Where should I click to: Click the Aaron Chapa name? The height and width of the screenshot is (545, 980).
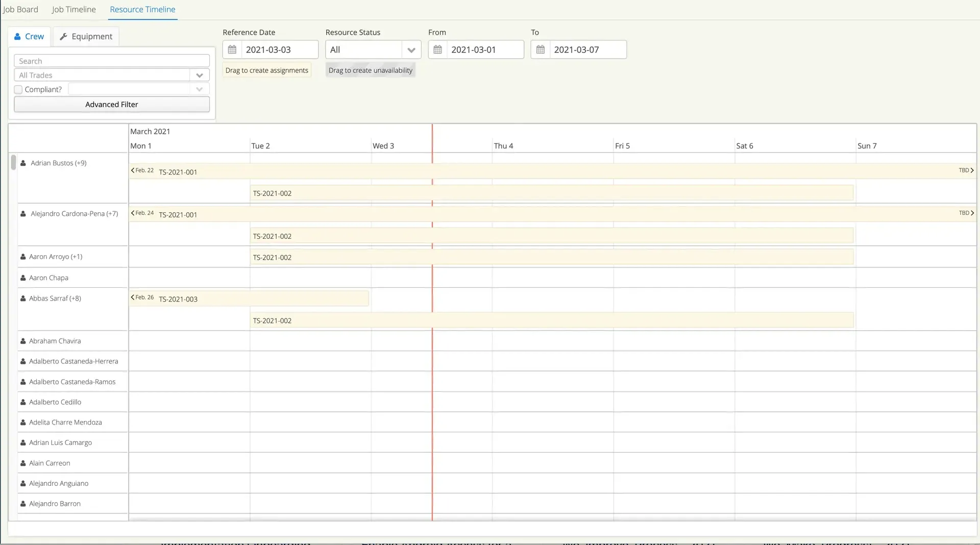[x=48, y=278]
